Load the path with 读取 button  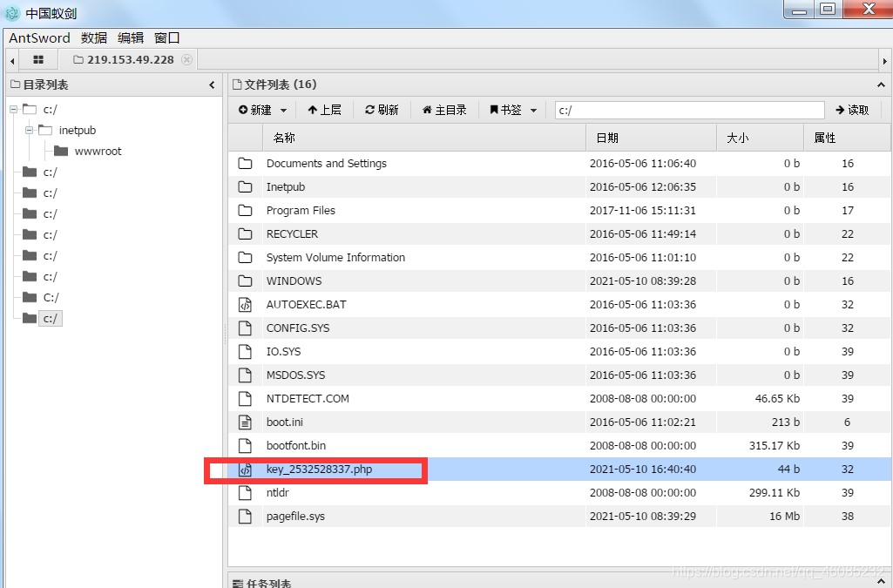click(852, 110)
